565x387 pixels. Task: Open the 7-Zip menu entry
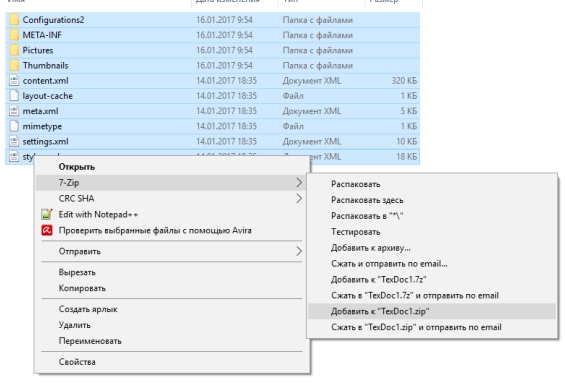tap(172, 183)
